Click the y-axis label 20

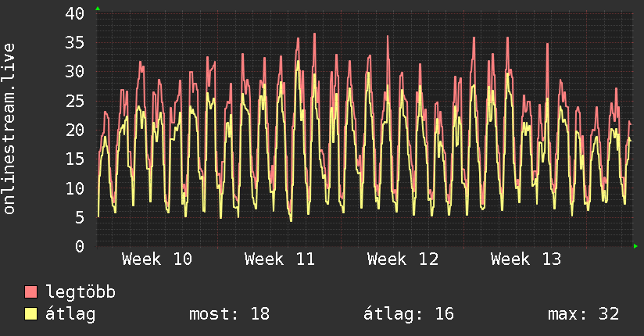(x=75, y=130)
